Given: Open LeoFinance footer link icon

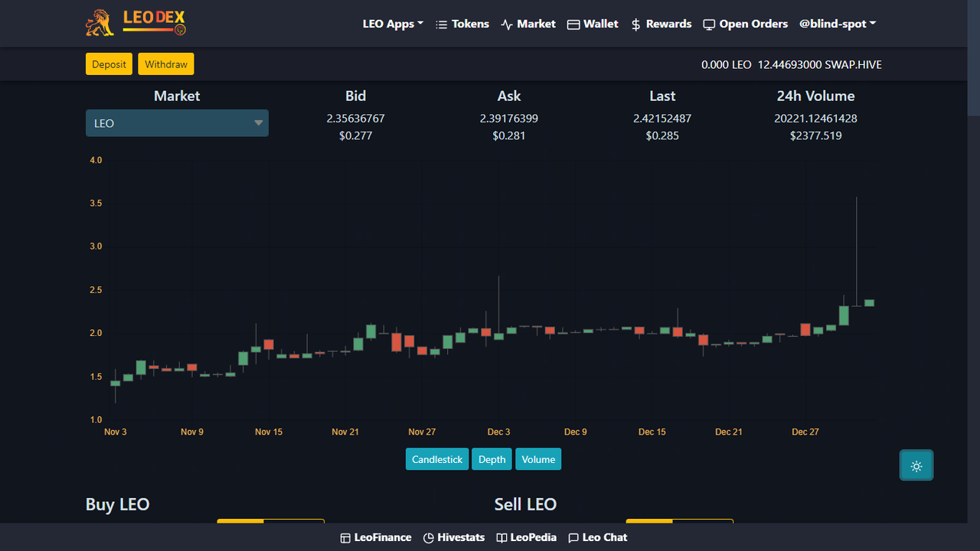Looking at the screenshot, I should click(x=345, y=538).
